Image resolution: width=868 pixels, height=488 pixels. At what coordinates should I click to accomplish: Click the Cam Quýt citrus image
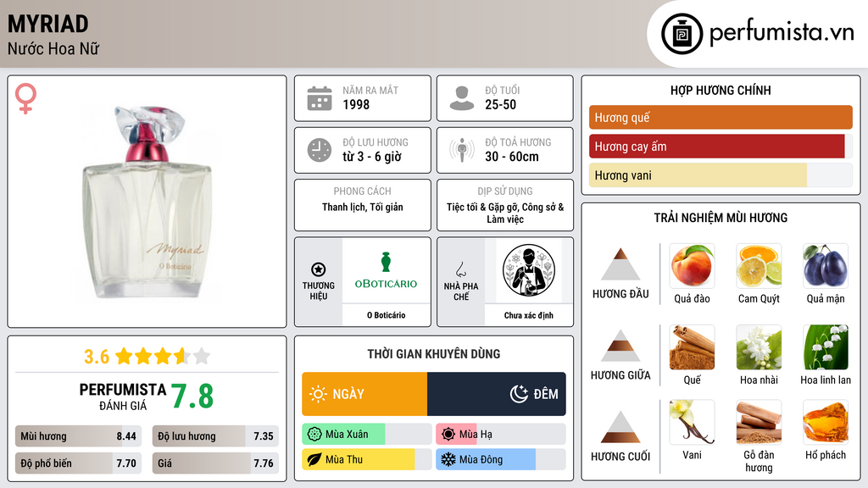point(759,266)
